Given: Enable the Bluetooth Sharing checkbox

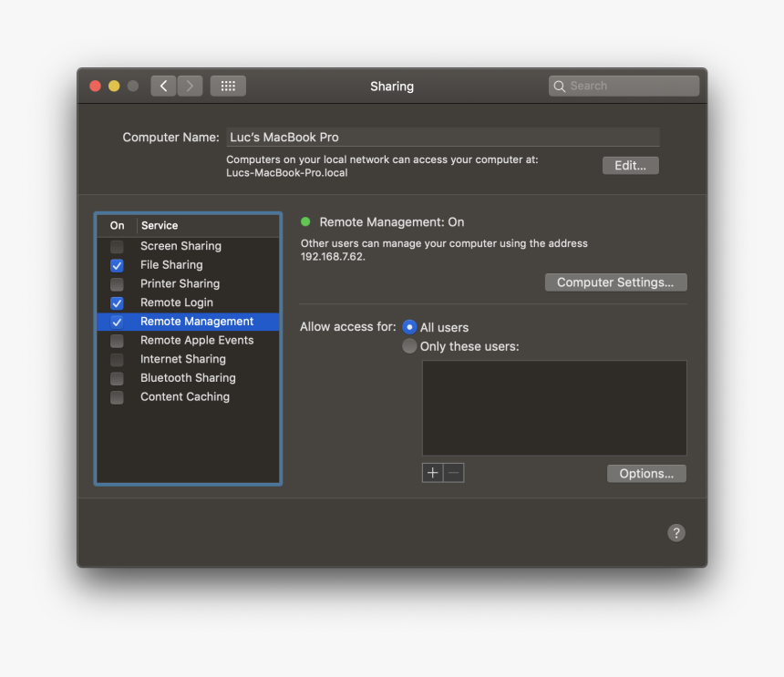Looking at the screenshot, I should coord(117,378).
